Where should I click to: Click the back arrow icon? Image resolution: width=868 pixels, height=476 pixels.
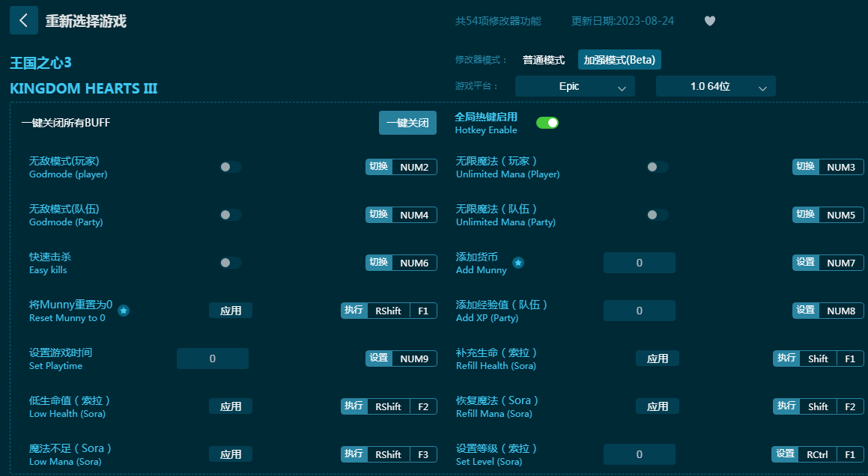(24, 20)
